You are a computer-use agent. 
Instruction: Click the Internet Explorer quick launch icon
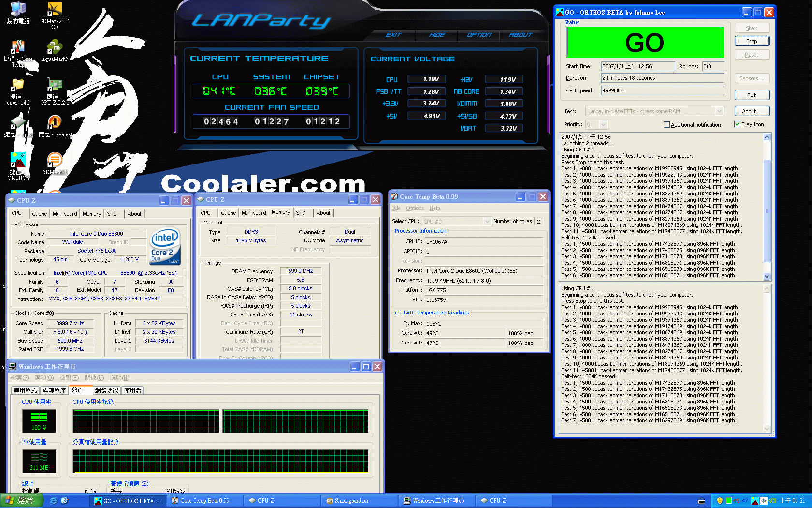tap(54, 501)
